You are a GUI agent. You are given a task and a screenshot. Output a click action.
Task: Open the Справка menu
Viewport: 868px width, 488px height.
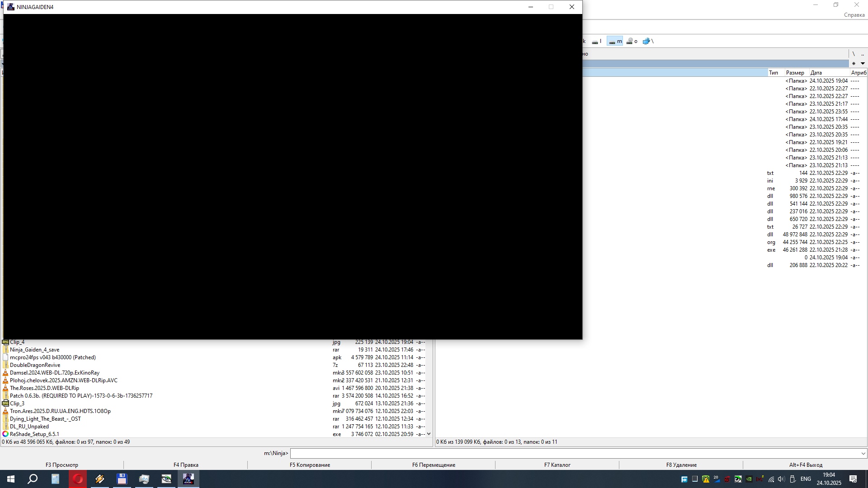point(854,15)
